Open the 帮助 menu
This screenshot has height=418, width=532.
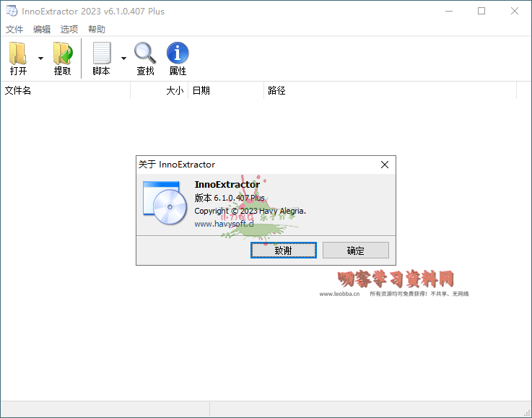(x=97, y=30)
